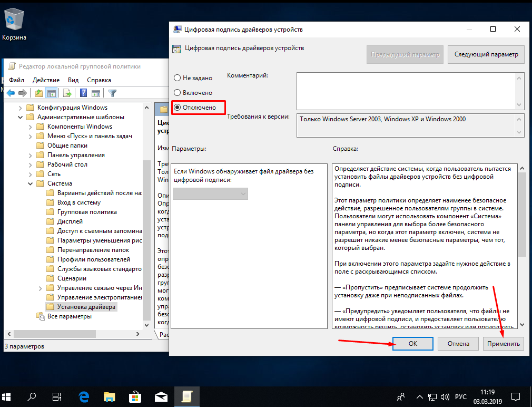Image resolution: width=532 pixels, height=407 pixels.
Task: Open the 'Действие' menu
Action: 46,80
